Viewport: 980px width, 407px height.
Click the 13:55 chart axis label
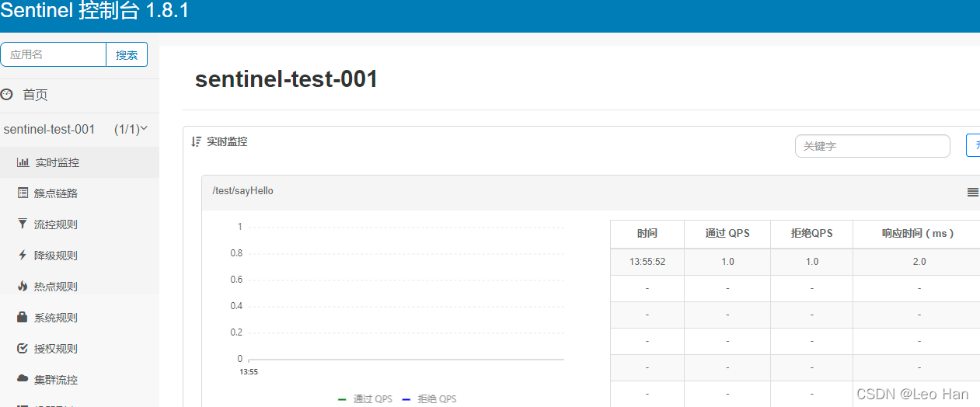(249, 372)
